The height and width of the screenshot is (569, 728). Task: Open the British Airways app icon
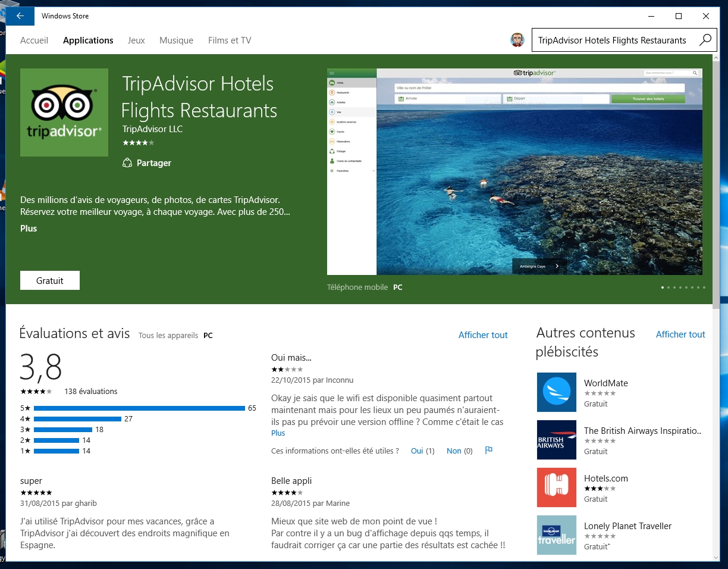[557, 440]
